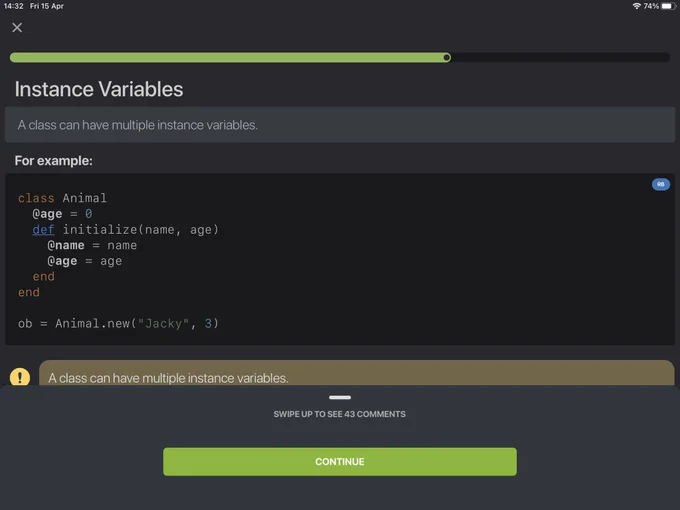Tap the grey box lesson summary text
Viewport: 680px width, 510px height.
(x=137, y=125)
